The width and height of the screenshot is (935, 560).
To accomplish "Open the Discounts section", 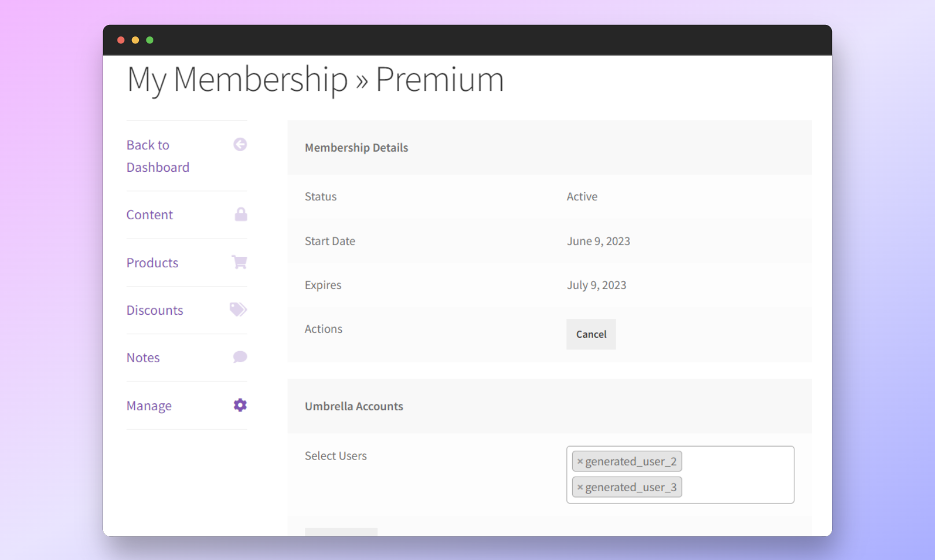I will point(154,310).
